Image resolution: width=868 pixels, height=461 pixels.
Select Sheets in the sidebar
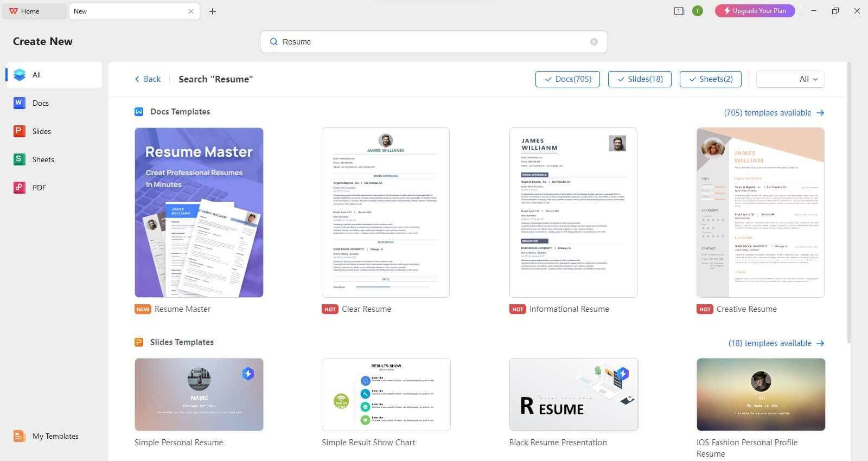point(54,159)
